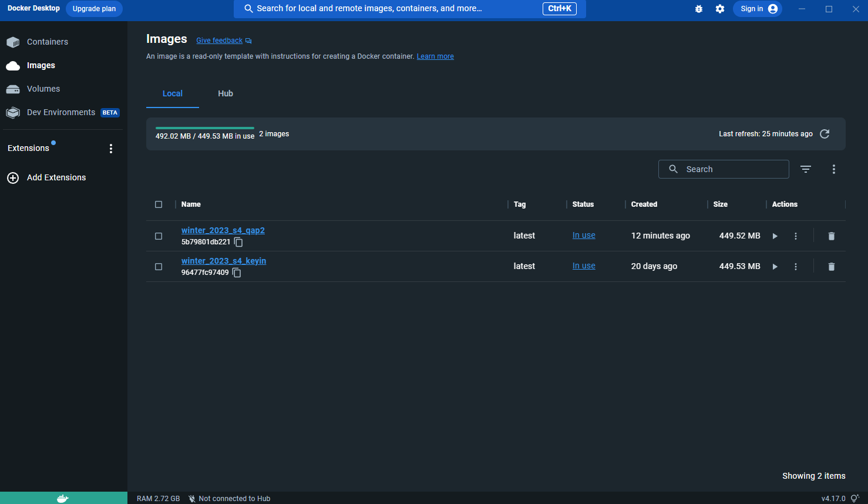Refresh the images list
The height and width of the screenshot is (504, 868).
pos(824,134)
